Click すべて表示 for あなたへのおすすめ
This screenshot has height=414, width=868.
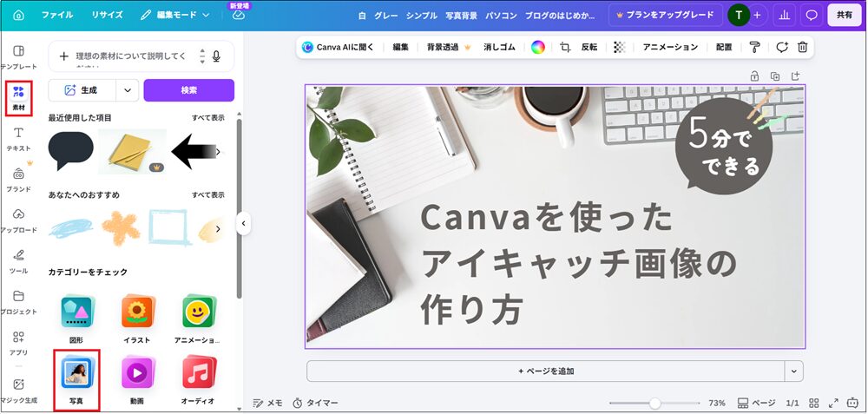pos(208,194)
